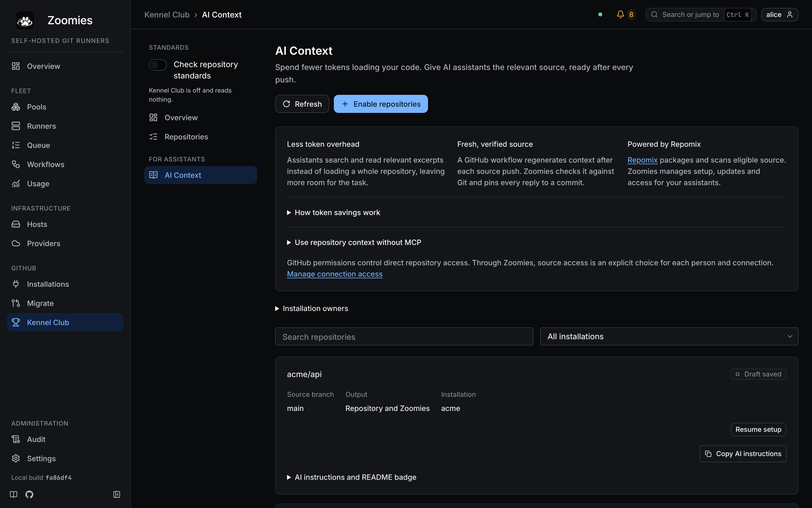Click the green status dot in header
Screen dimensions: 812x508
click(x=600, y=14)
